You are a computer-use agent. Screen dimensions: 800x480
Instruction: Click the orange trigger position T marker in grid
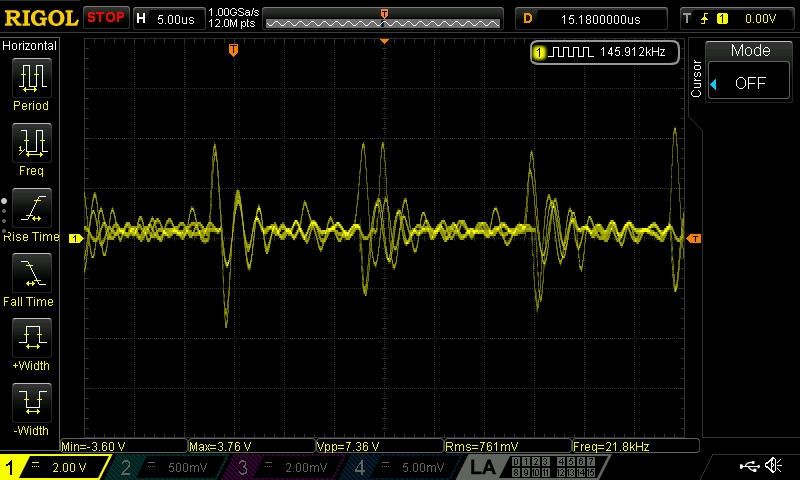[x=233, y=50]
